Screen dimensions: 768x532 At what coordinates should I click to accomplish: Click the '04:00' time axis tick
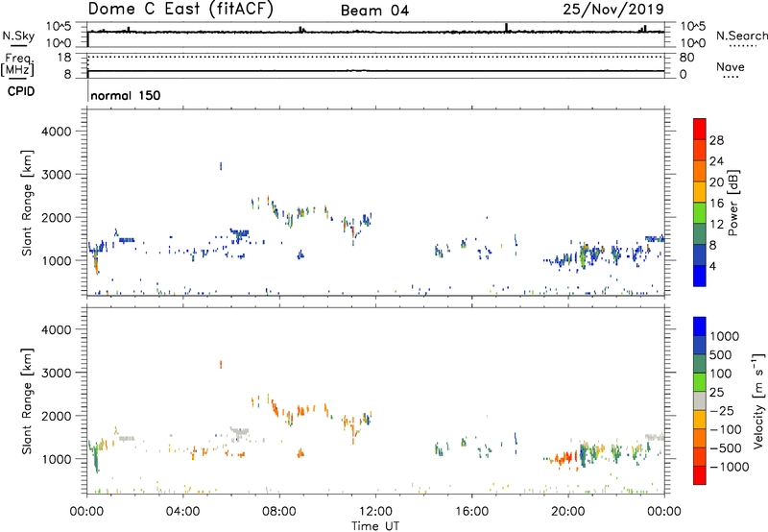[x=182, y=512]
